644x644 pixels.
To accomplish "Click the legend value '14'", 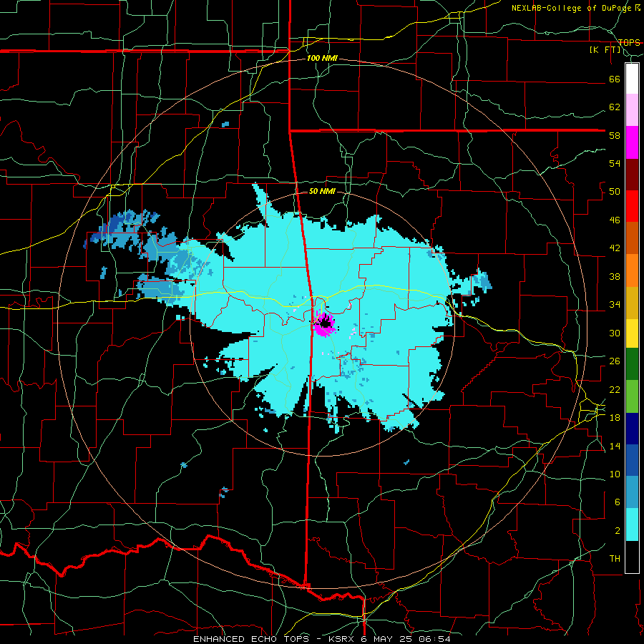I will [615, 446].
